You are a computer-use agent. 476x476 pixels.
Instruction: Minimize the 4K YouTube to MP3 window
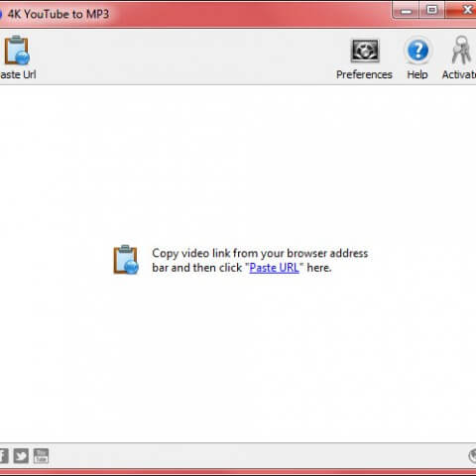(407, 11)
